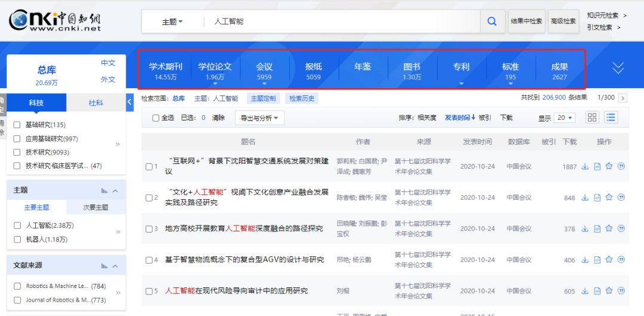Sort results by 被引
The image size is (644, 316).
click(485, 117)
